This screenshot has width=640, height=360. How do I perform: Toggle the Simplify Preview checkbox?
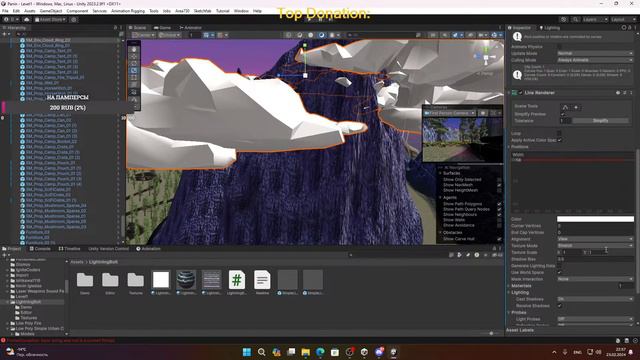coord(563,114)
